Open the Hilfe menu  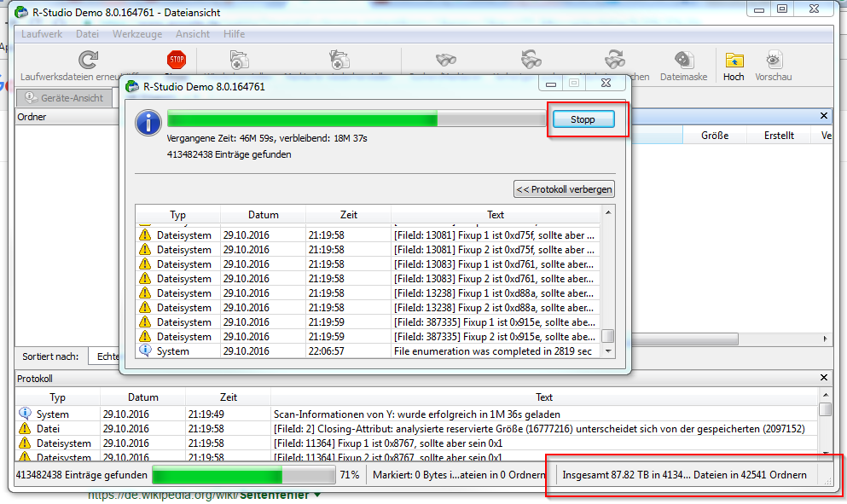[234, 34]
